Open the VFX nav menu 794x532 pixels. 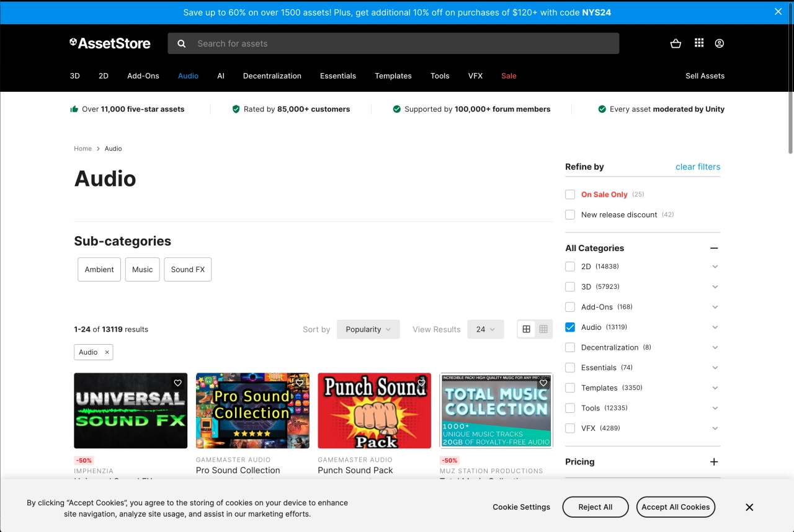click(475, 76)
